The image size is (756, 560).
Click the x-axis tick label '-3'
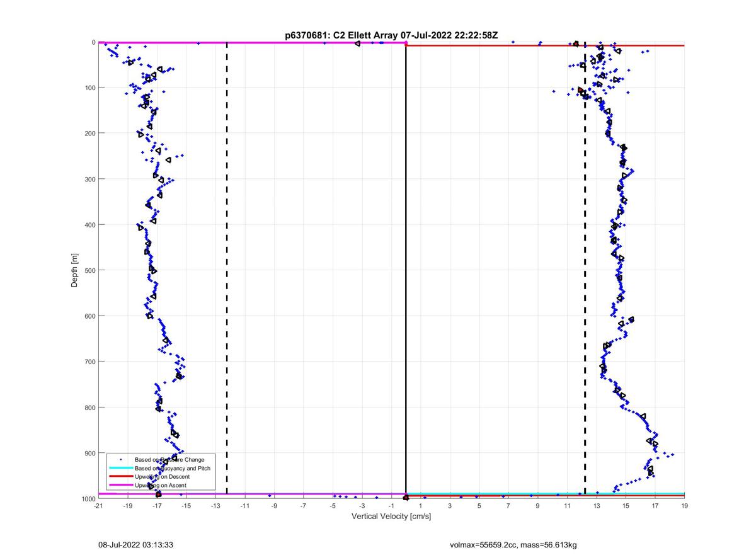[x=362, y=506]
